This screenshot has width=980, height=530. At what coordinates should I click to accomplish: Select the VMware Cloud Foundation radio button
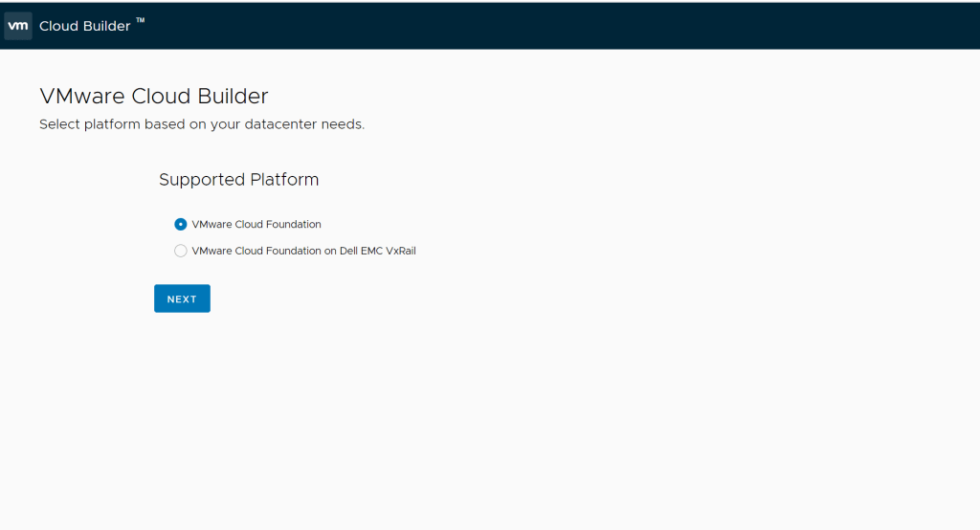(x=181, y=224)
